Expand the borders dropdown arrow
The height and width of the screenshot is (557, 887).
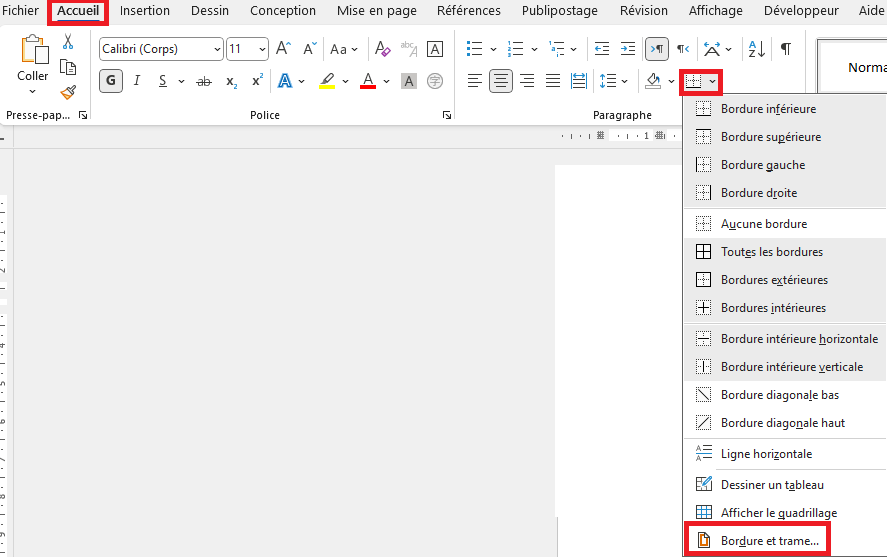click(712, 82)
